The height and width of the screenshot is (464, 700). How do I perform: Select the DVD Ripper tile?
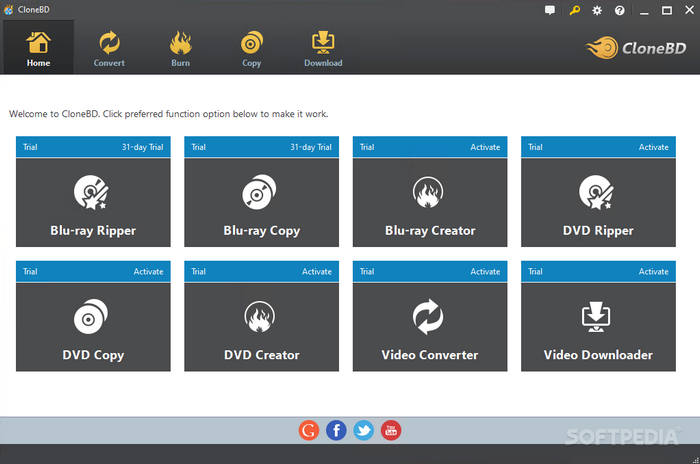coord(598,202)
